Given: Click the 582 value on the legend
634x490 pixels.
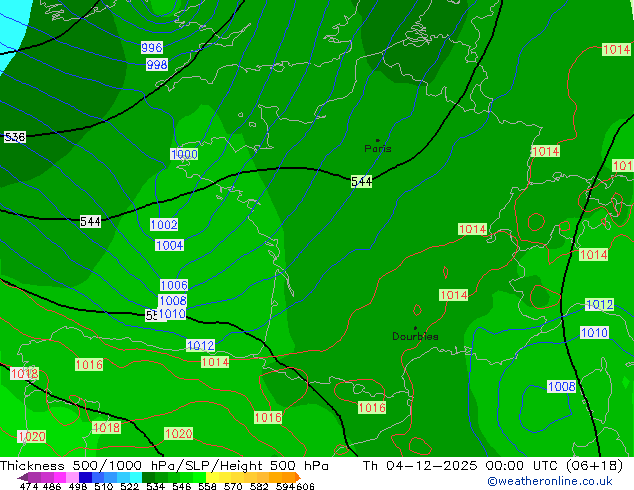Looking at the screenshot, I should 259,486.
